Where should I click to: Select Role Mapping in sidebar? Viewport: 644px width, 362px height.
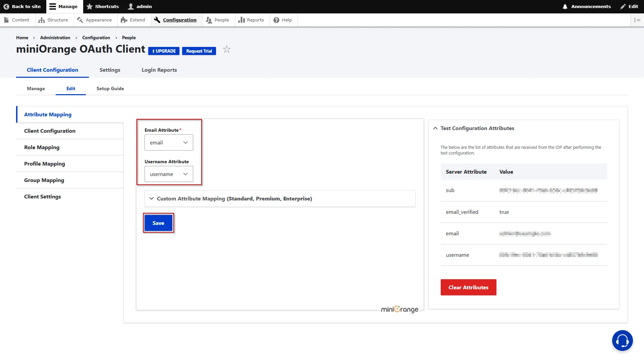coord(70,147)
